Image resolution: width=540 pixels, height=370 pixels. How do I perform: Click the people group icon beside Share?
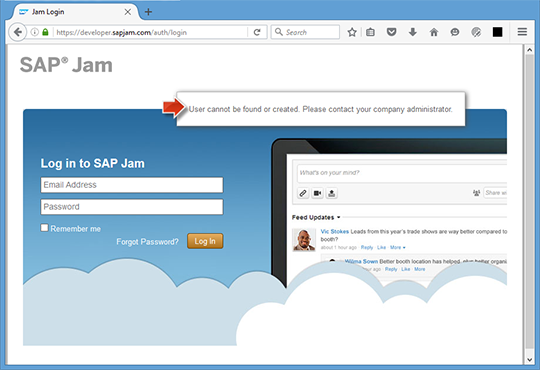coord(476,193)
